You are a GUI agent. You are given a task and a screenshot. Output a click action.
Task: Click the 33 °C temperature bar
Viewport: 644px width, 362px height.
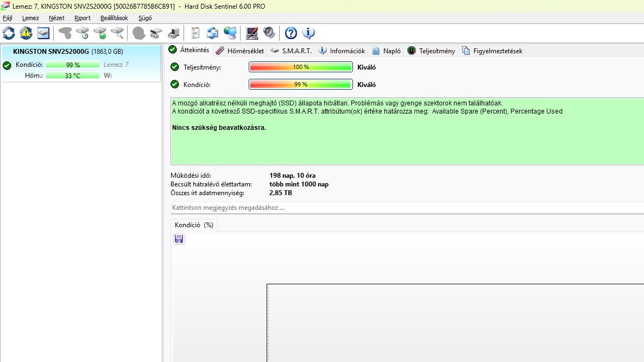pos(73,76)
